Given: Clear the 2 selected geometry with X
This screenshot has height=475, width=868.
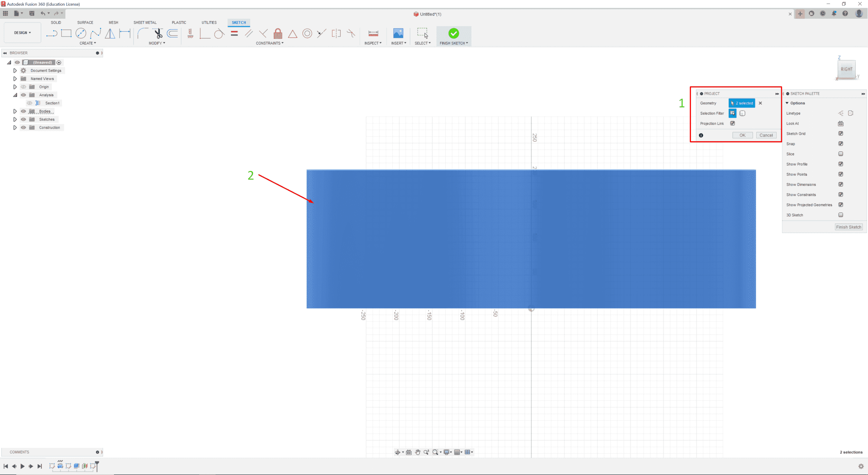Looking at the screenshot, I should click(x=760, y=103).
